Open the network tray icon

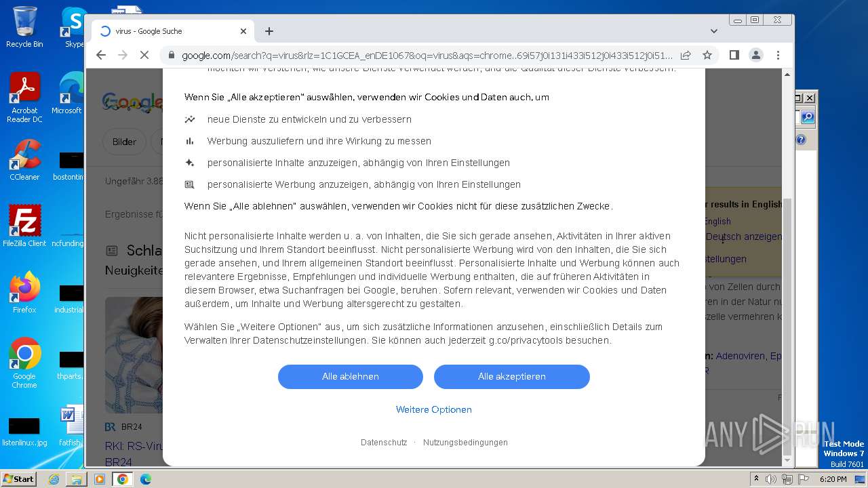[x=787, y=479]
